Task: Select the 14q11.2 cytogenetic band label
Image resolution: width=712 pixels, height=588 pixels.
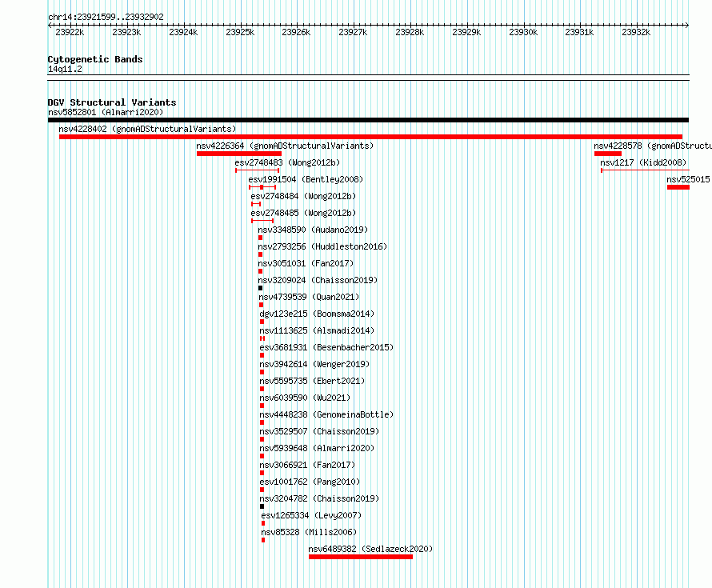Action: 65,69
